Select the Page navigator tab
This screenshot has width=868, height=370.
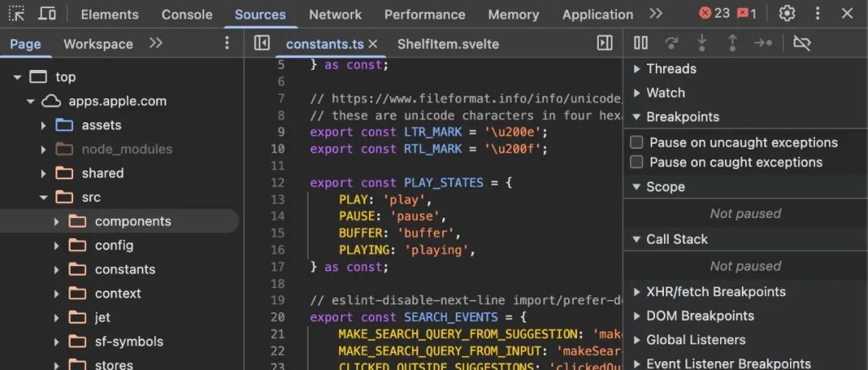point(26,43)
